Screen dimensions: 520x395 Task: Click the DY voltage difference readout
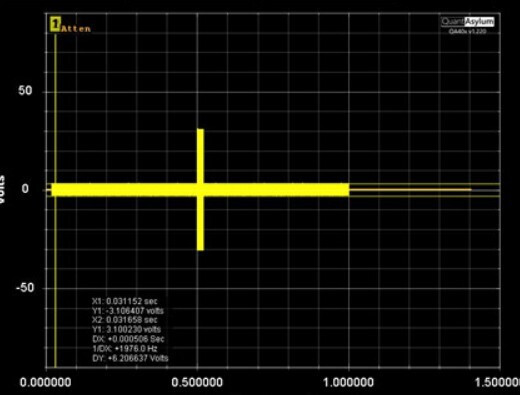pos(130,358)
